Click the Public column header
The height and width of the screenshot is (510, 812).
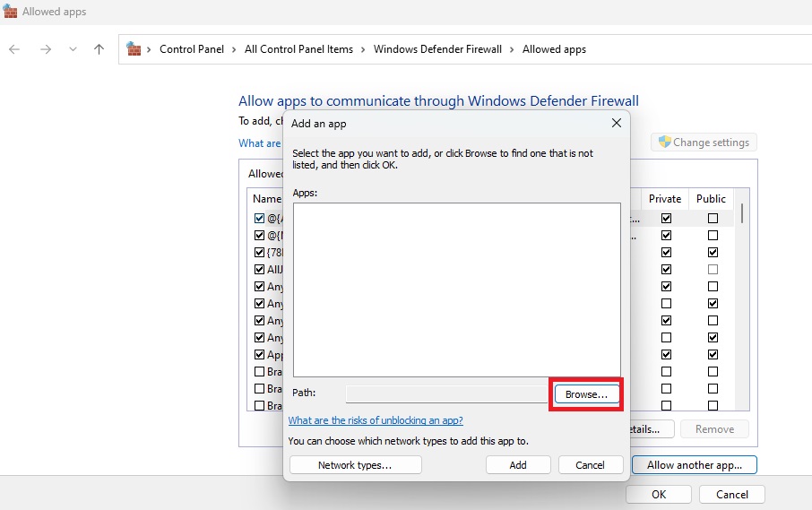point(711,199)
